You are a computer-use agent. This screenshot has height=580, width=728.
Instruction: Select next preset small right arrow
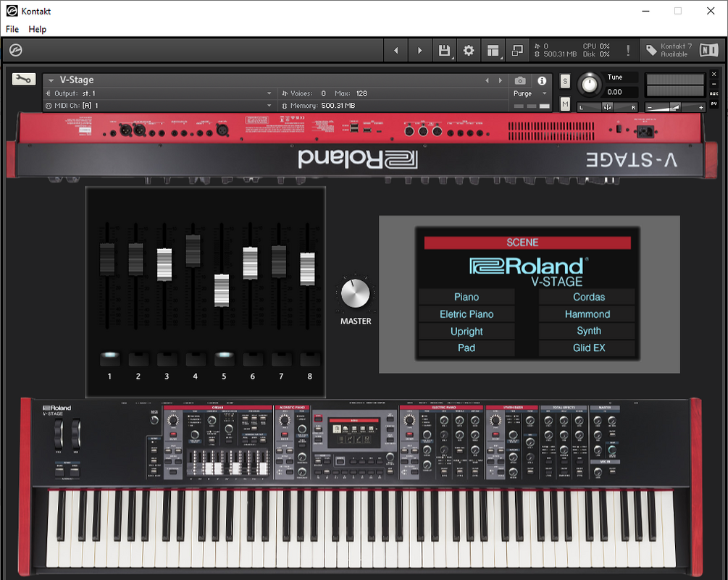coord(500,80)
